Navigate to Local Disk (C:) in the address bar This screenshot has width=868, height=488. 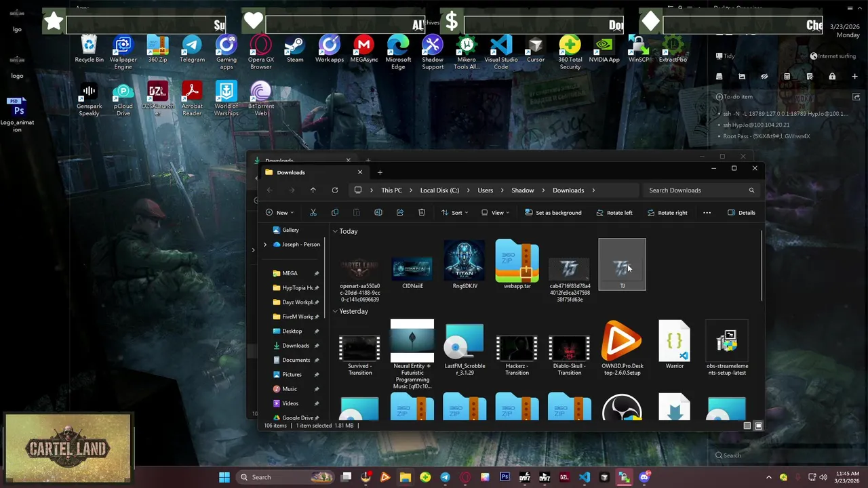tap(439, 190)
